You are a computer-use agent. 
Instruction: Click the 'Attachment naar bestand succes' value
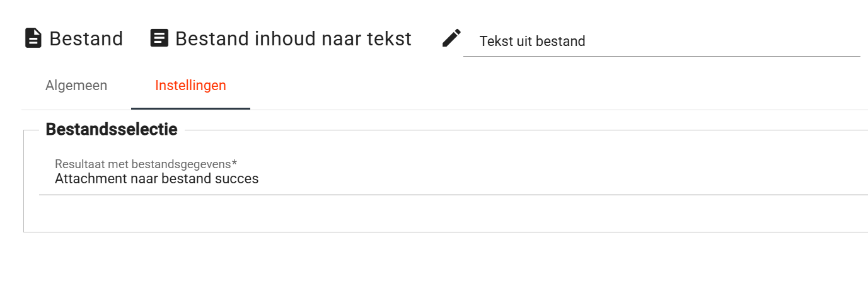[156, 179]
